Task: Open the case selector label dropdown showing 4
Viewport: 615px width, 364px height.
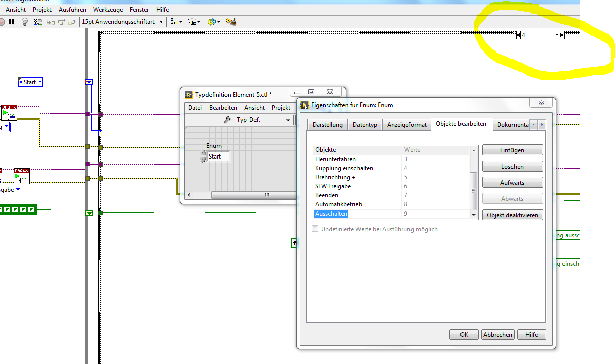Action: click(540, 35)
